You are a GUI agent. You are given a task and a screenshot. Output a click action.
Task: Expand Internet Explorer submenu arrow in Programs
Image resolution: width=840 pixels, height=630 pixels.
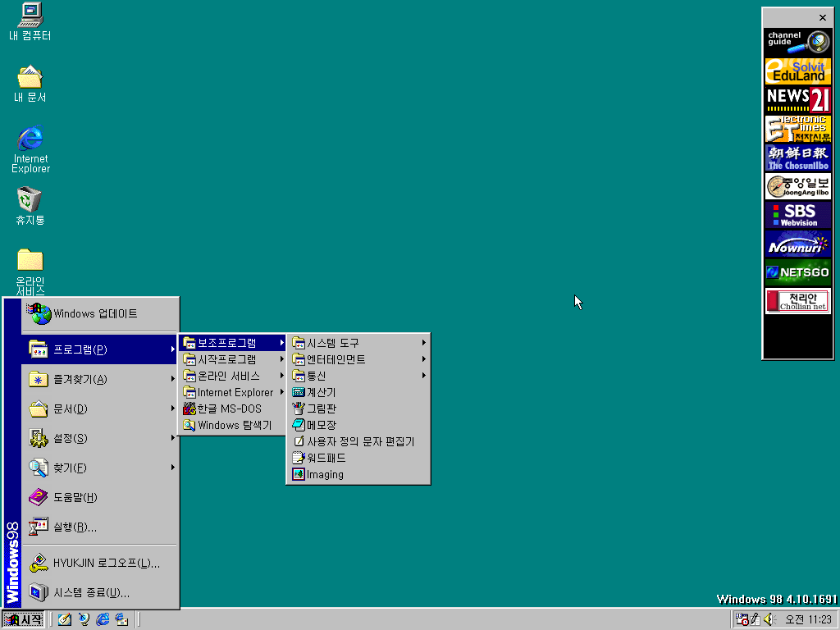(x=282, y=392)
